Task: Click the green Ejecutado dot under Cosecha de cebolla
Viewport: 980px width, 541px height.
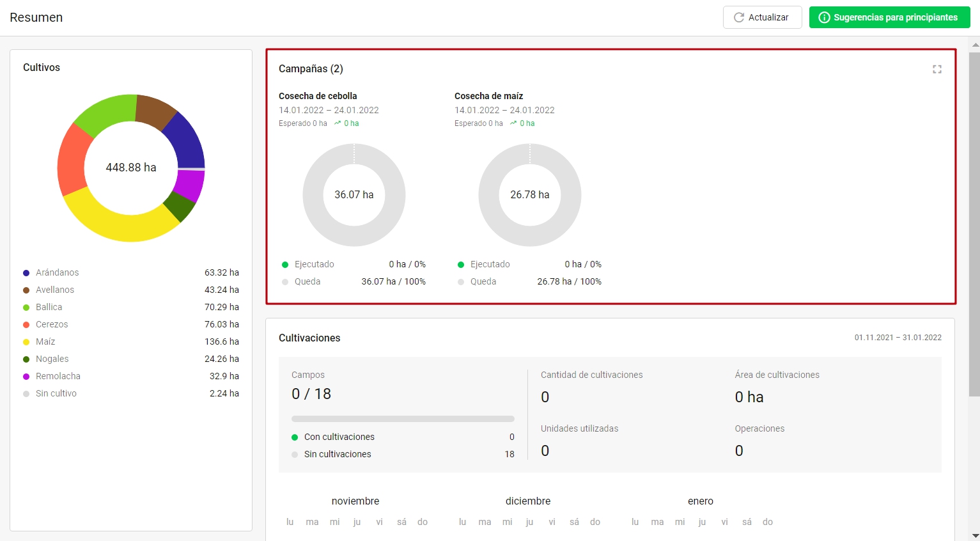Action: (285, 265)
